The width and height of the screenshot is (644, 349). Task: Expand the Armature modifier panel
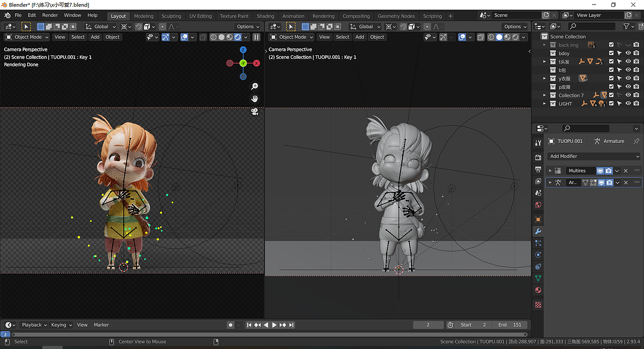click(x=550, y=182)
